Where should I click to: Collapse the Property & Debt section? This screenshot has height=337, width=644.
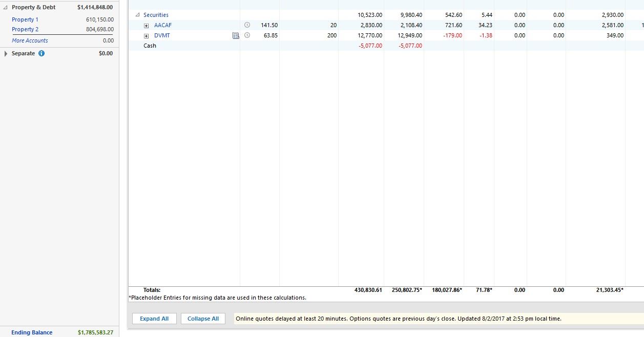pyautogui.click(x=5, y=8)
